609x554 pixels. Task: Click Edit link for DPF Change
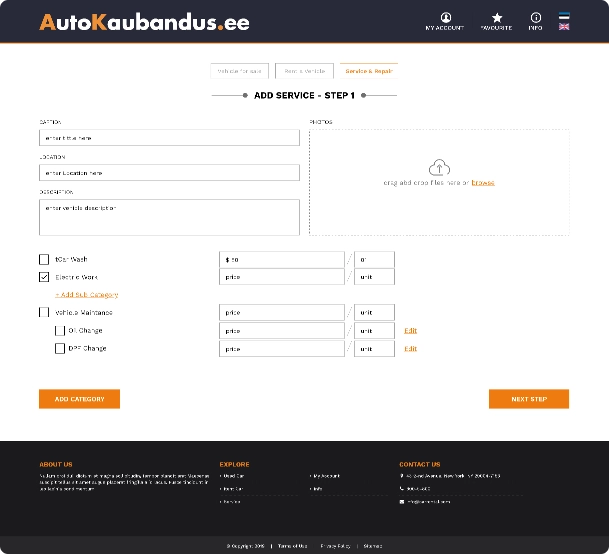tap(411, 348)
